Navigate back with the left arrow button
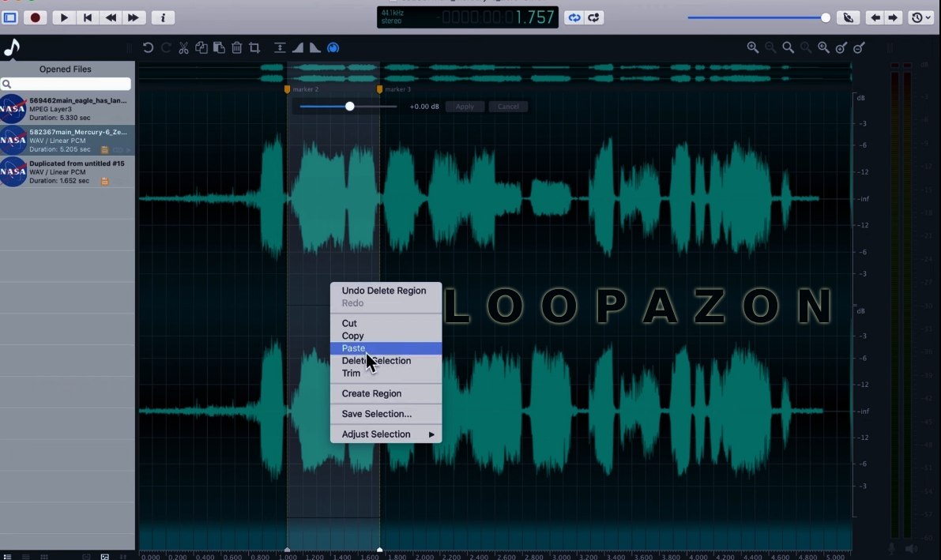This screenshot has width=941, height=560. tap(875, 17)
